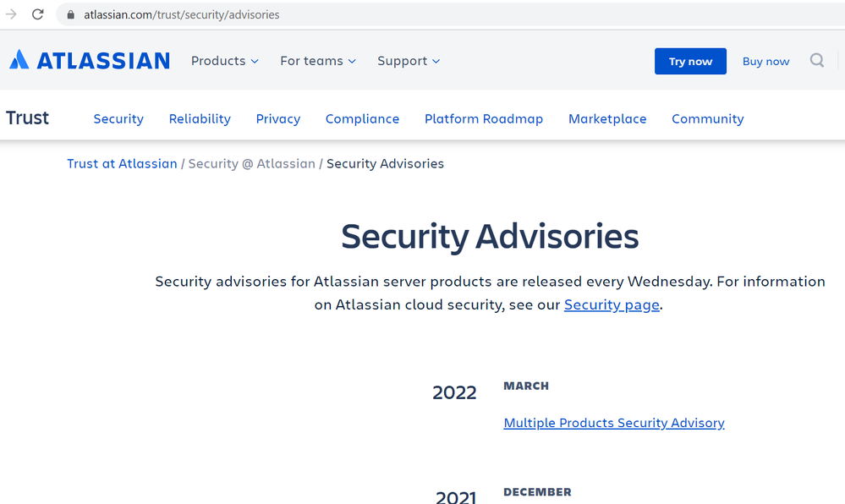
Task: Switch to the Reliability tab
Action: coord(200,118)
